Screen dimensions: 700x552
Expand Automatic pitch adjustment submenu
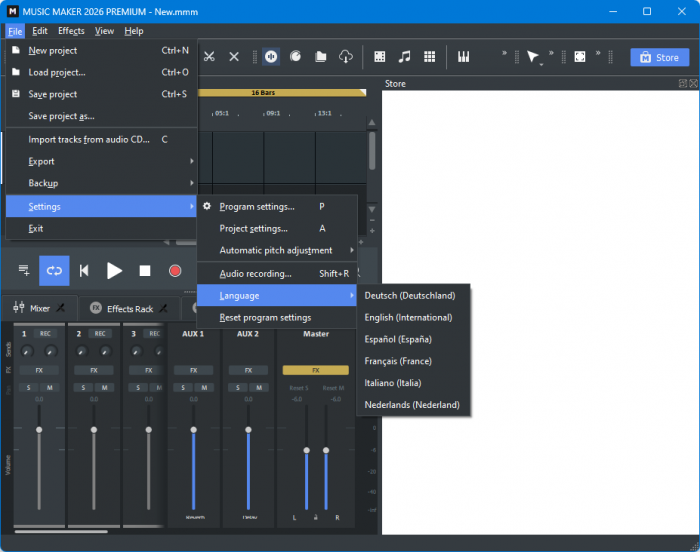[x=276, y=250]
